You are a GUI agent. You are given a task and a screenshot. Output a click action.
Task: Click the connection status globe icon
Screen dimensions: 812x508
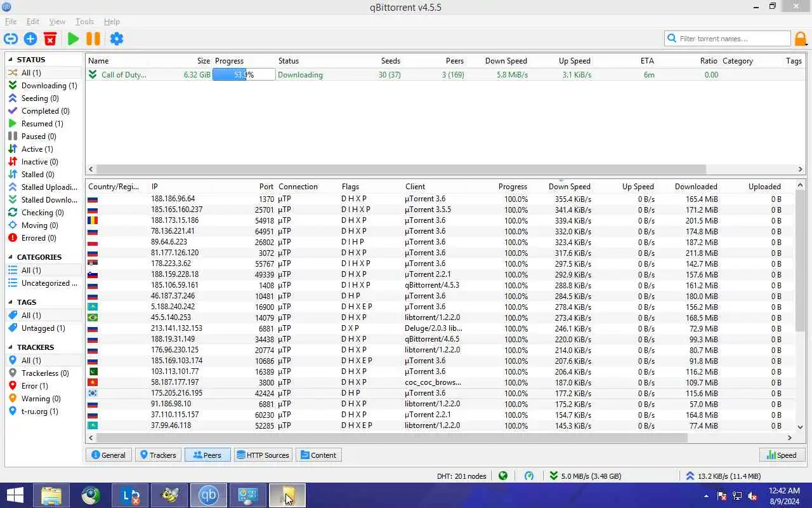pyautogui.click(x=503, y=476)
